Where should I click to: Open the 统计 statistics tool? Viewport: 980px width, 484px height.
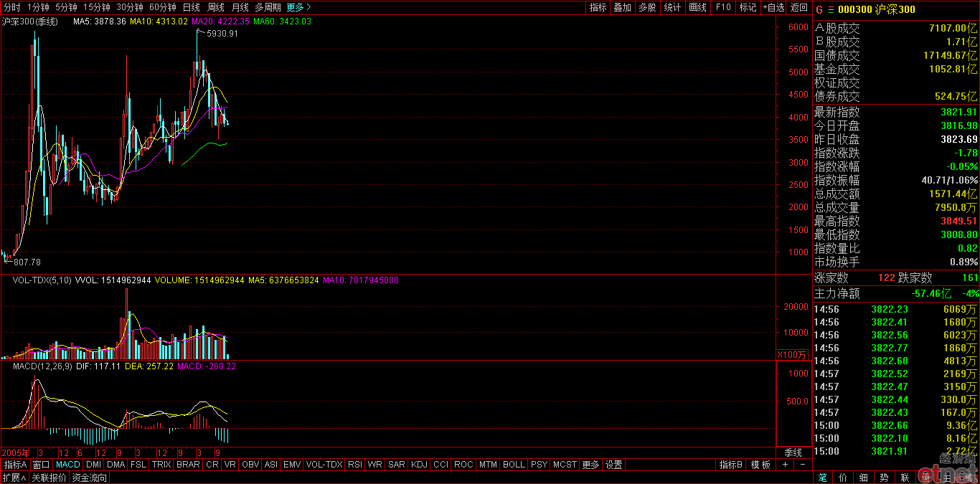click(672, 7)
